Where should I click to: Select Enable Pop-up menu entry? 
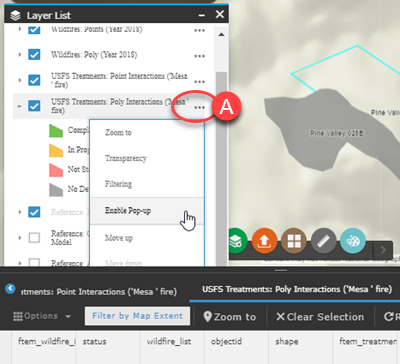pyautogui.click(x=147, y=211)
